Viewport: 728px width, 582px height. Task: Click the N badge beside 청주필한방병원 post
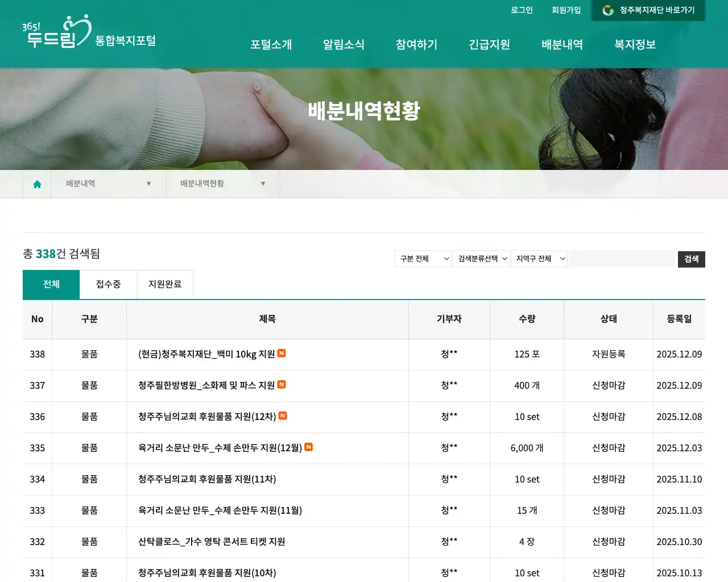(281, 384)
